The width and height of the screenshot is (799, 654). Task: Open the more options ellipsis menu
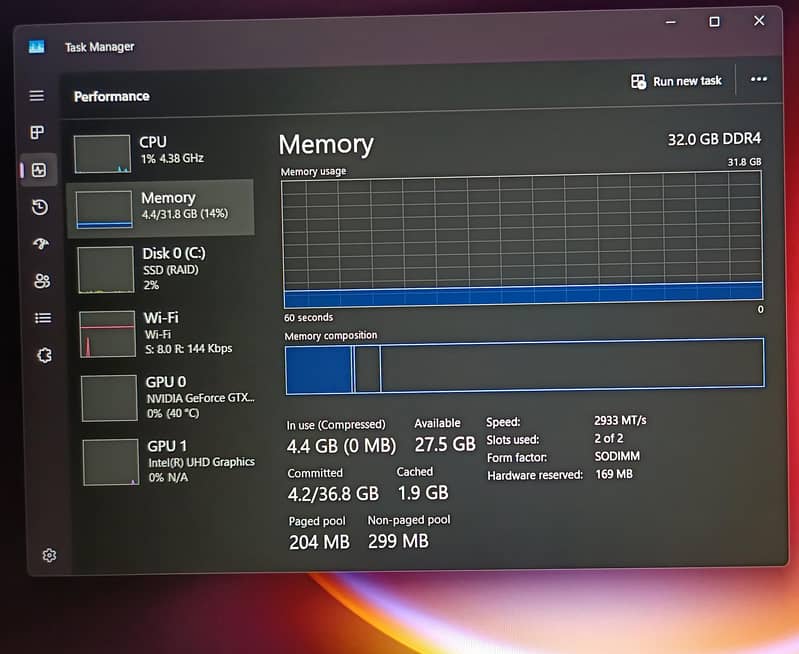tap(759, 79)
